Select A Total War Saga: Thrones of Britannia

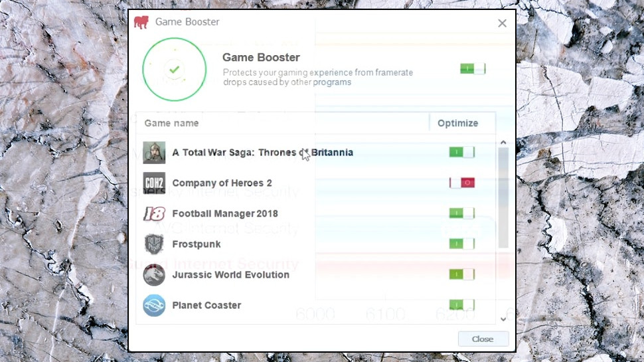pos(262,153)
